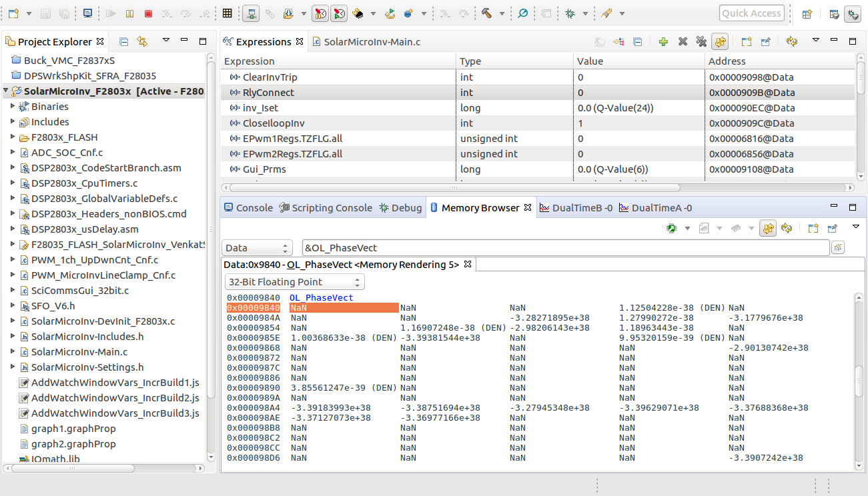The height and width of the screenshot is (496, 868).
Task: Open the Data memory page dropdown
Action: click(257, 248)
